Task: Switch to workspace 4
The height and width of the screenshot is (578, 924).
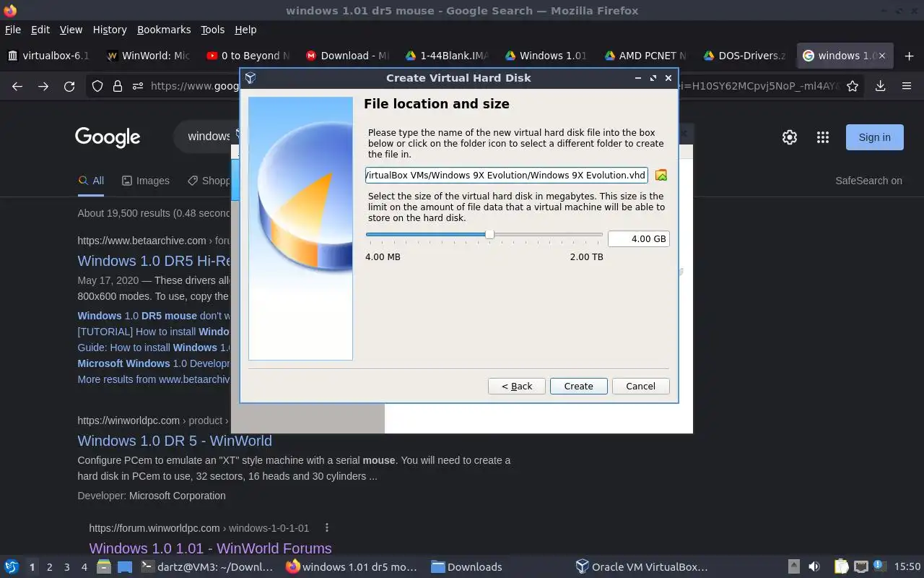Action: [x=84, y=567]
